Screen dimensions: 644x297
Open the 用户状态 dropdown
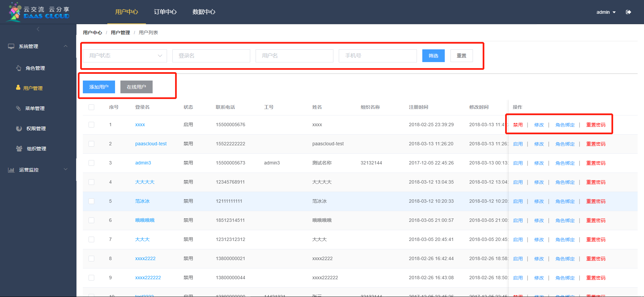[x=125, y=56]
